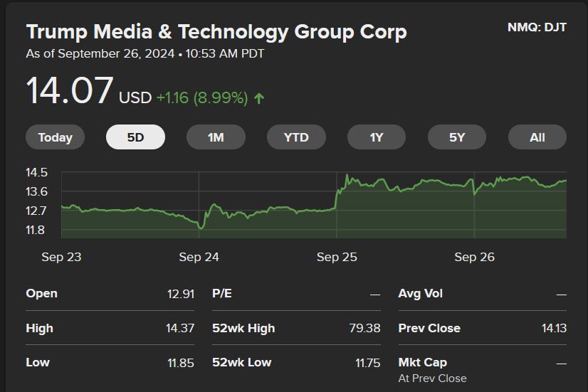Click the 14.07 current price
Image resolution: width=588 pixels, height=392 pixels.
click(70, 90)
